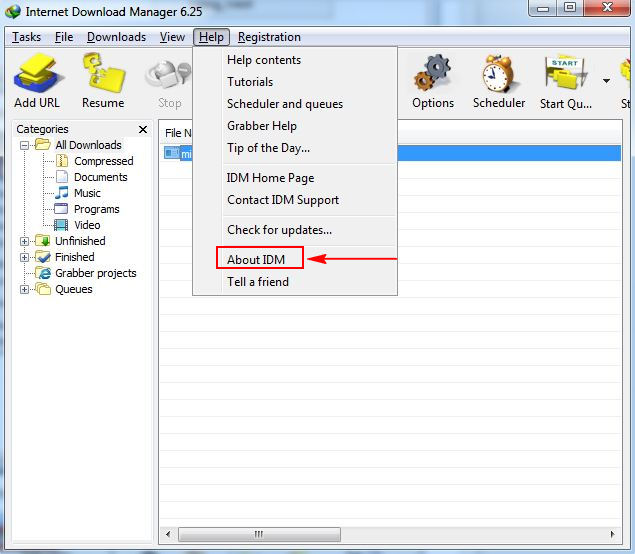Select Video category label
This screenshot has height=554, width=635.
point(87,225)
